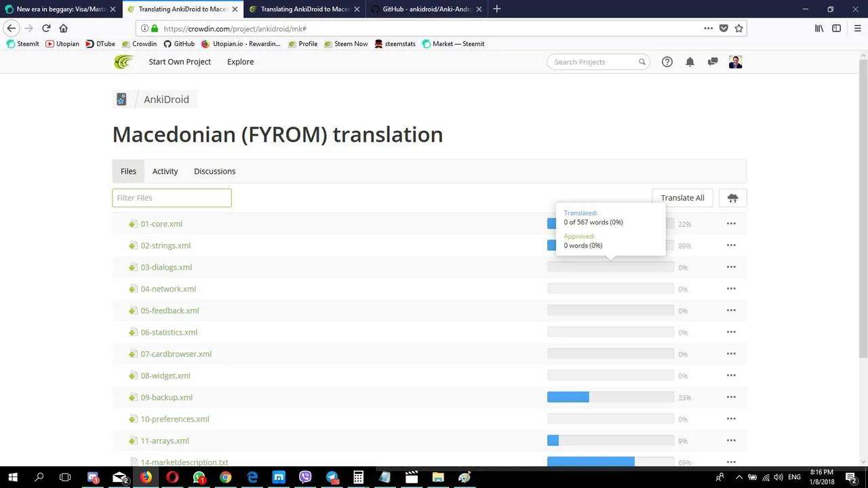
Task: Open the 09-backup.xml file
Action: tap(167, 397)
